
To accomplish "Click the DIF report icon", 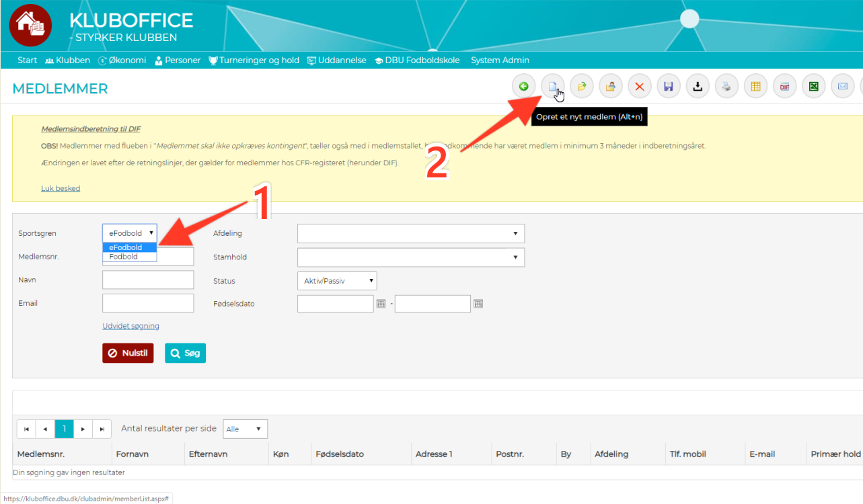I will coord(784,87).
